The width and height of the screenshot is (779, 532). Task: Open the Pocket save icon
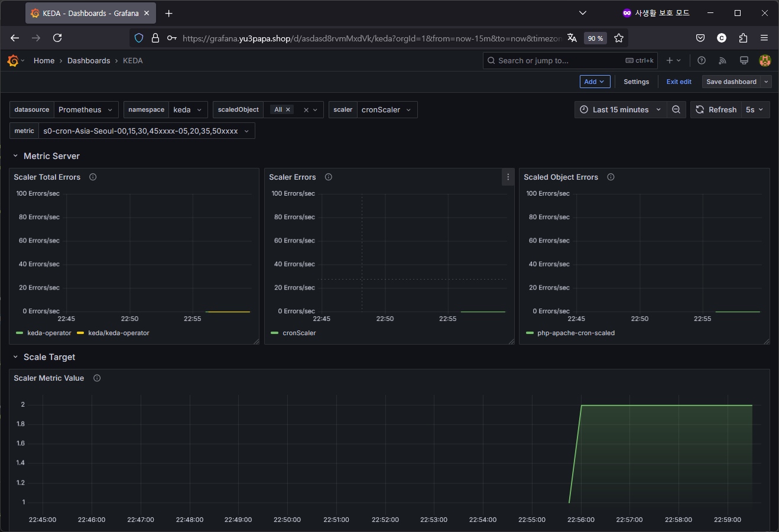[700, 38]
